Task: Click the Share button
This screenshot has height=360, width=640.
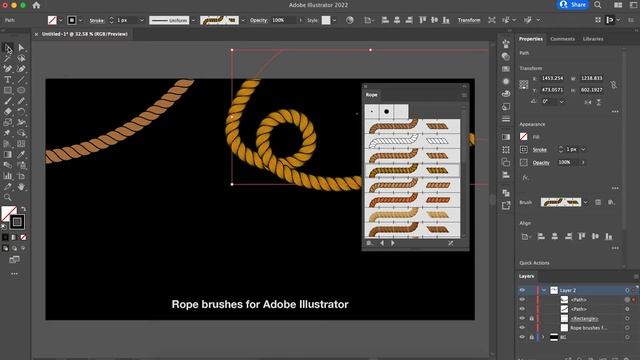Action: [x=573, y=5]
